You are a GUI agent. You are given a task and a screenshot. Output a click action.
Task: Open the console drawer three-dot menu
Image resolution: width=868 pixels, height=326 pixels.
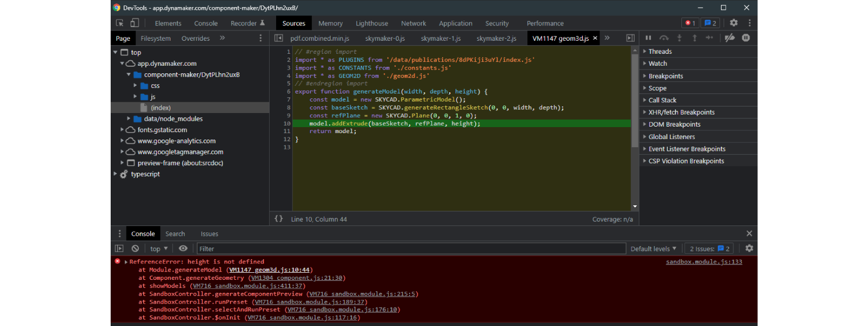tap(120, 234)
